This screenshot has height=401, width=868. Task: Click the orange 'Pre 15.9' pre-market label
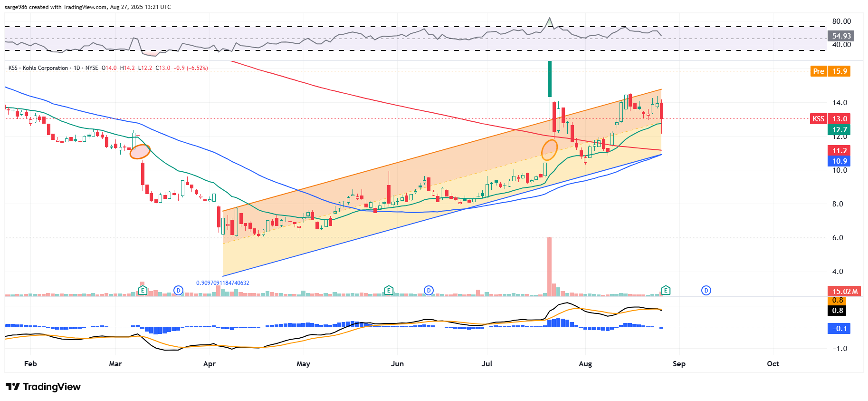pos(830,71)
